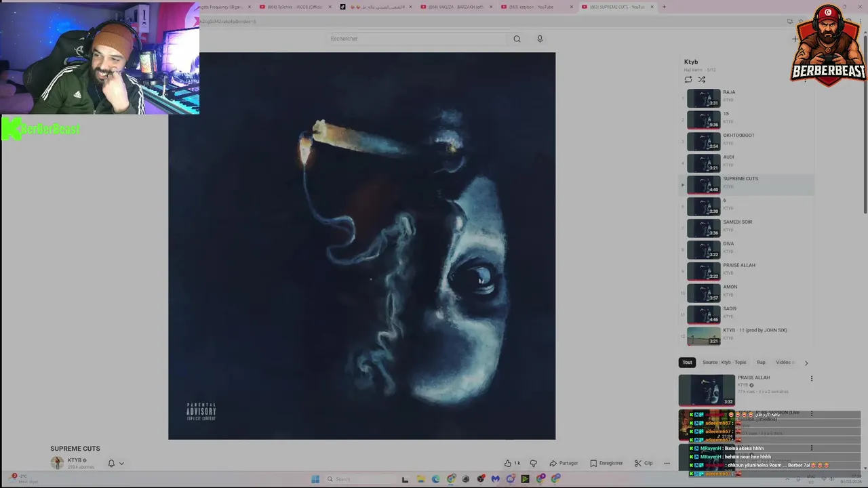Play PRAISE ALLAH playlist entry

tap(746, 272)
